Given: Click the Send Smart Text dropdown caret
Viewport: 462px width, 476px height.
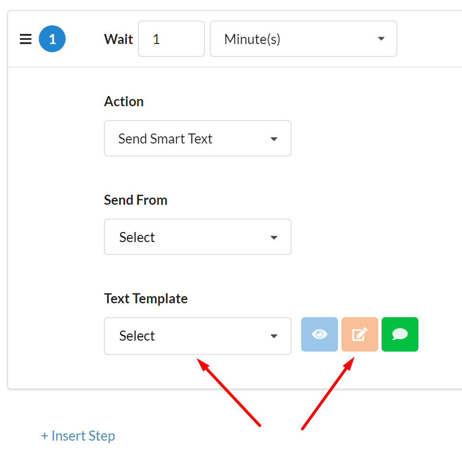Looking at the screenshot, I should [x=274, y=139].
